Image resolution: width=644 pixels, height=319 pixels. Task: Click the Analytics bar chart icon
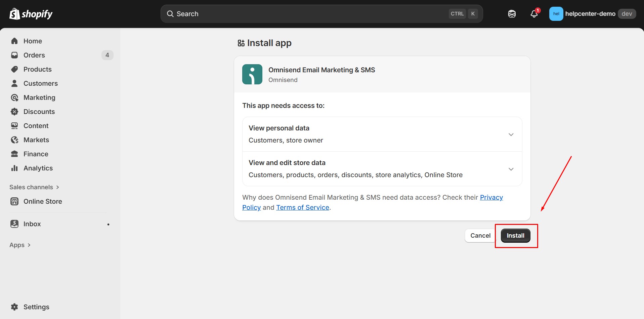[x=14, y=168]
